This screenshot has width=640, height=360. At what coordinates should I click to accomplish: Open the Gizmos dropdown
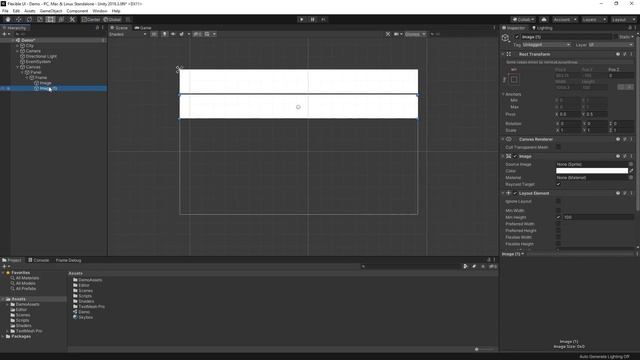click(415, 34)
